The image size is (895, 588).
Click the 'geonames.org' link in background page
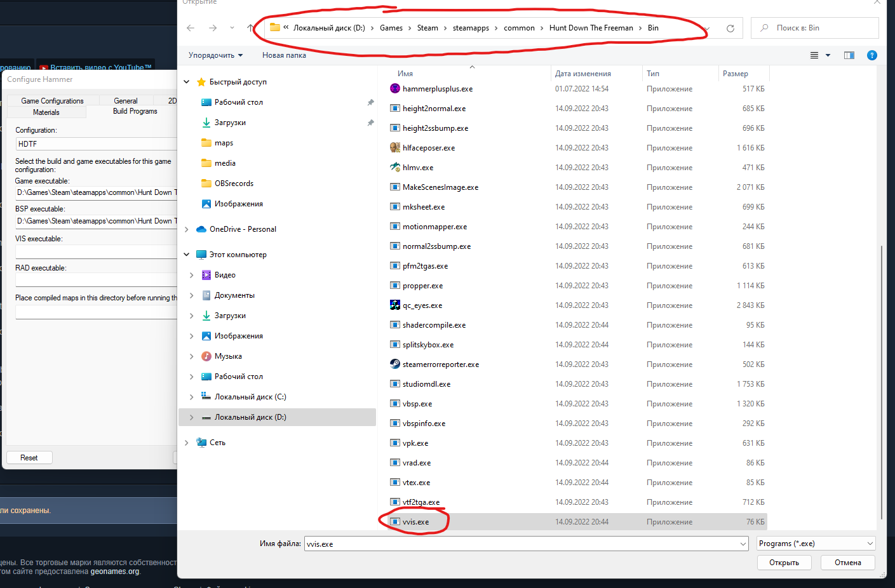[115, 571]
